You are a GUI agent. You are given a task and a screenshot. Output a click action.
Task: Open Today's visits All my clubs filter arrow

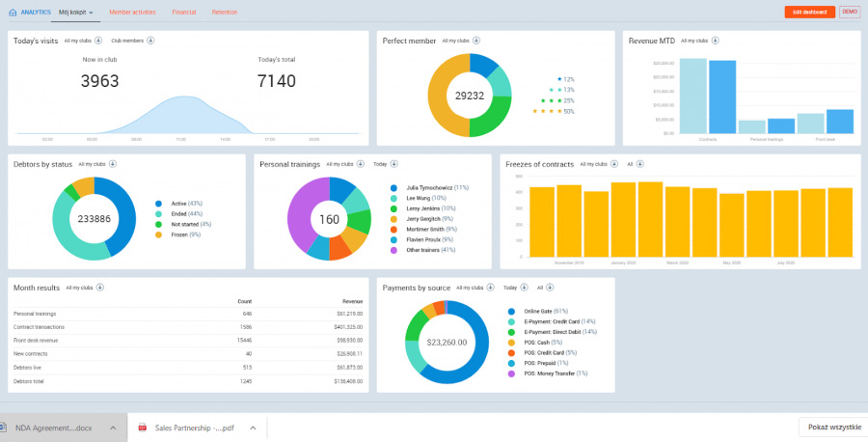(98, 40)
